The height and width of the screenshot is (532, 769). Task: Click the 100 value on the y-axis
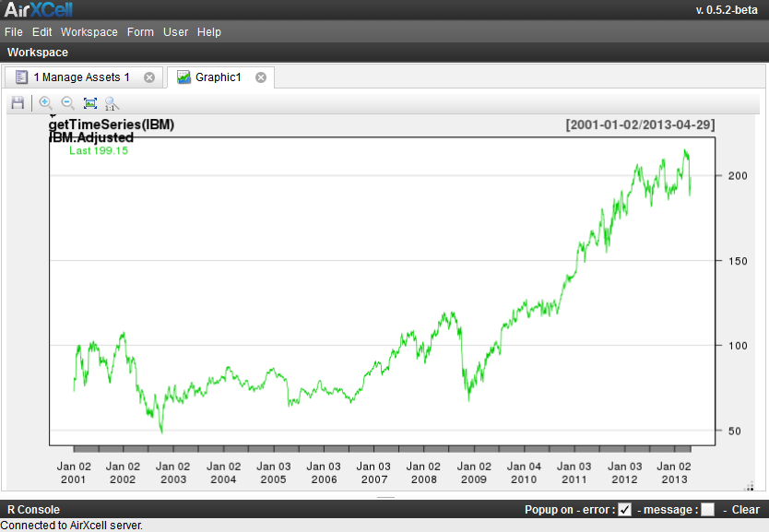[x=738, y=346]
